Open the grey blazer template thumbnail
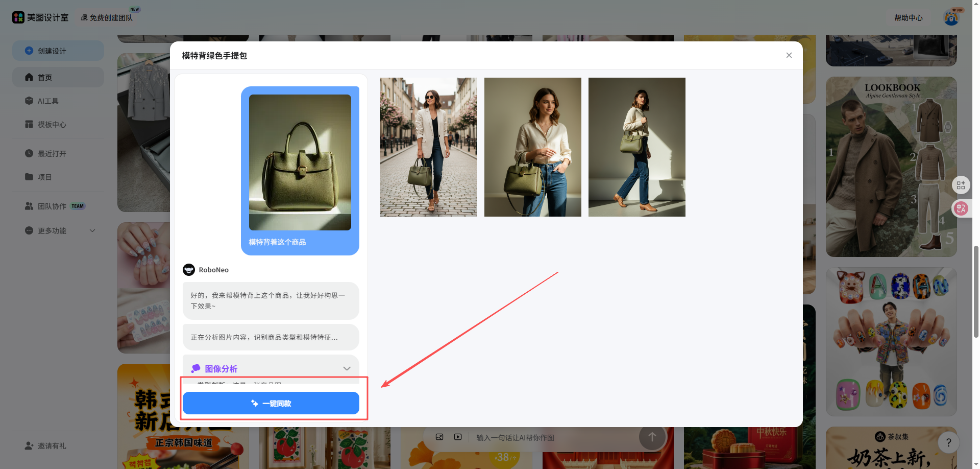This screenshot has width=980, height=469. (x=144, y=132)
